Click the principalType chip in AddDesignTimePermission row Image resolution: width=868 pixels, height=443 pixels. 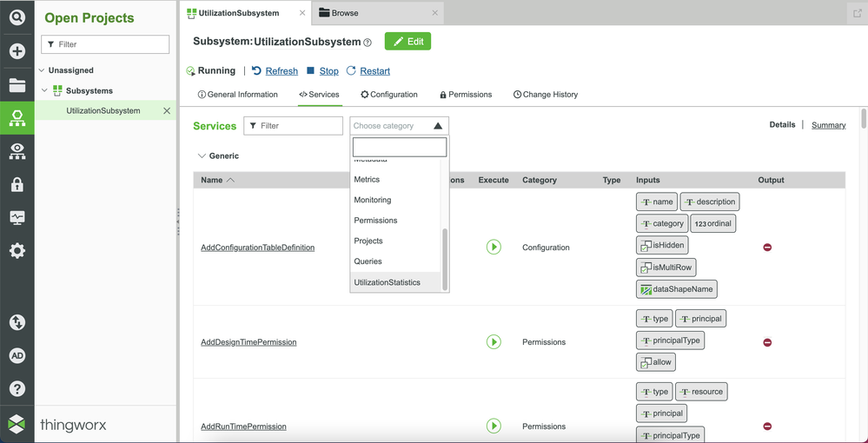tap(671, 340)
